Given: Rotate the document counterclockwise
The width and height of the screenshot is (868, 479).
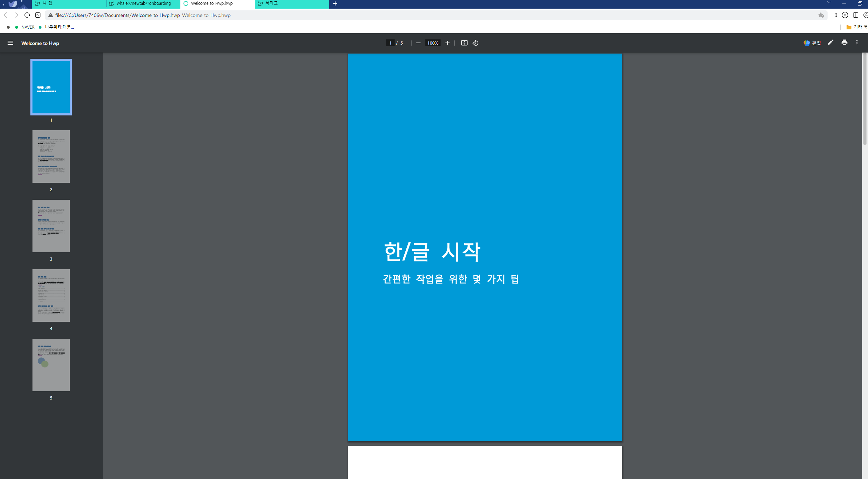Looking at the screenshot, I should point(475,43).
